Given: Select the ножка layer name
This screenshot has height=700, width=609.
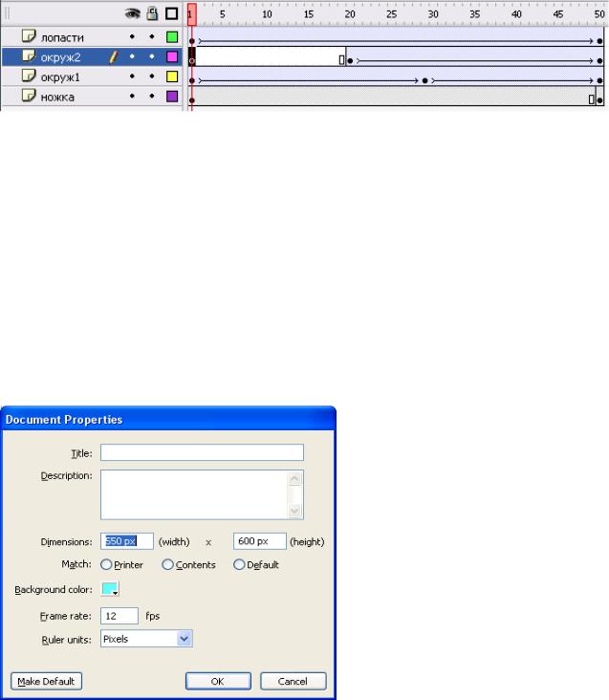Looking at the screenshot, I should point(57,97).
